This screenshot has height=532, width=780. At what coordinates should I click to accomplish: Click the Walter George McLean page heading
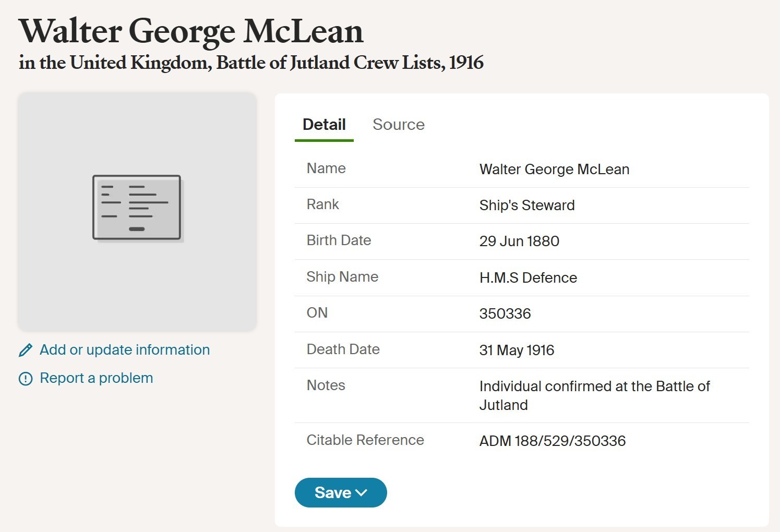[x=191, y=31]
